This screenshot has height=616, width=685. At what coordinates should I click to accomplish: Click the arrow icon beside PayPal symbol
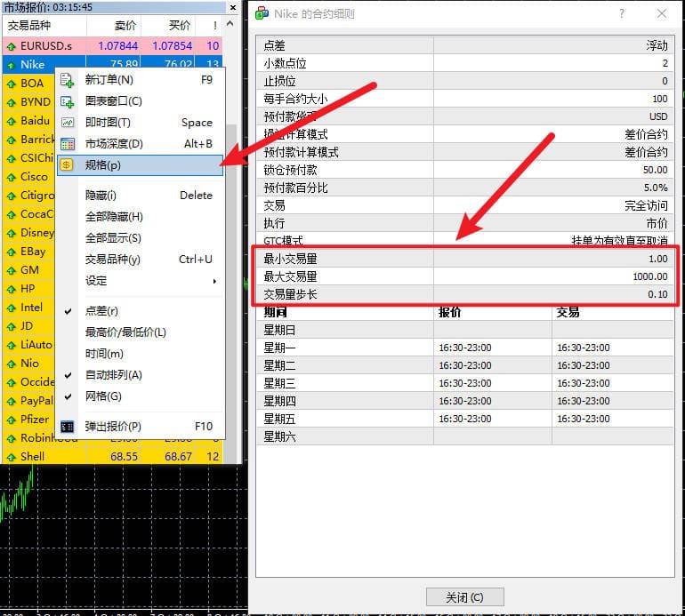pos(12,401)
